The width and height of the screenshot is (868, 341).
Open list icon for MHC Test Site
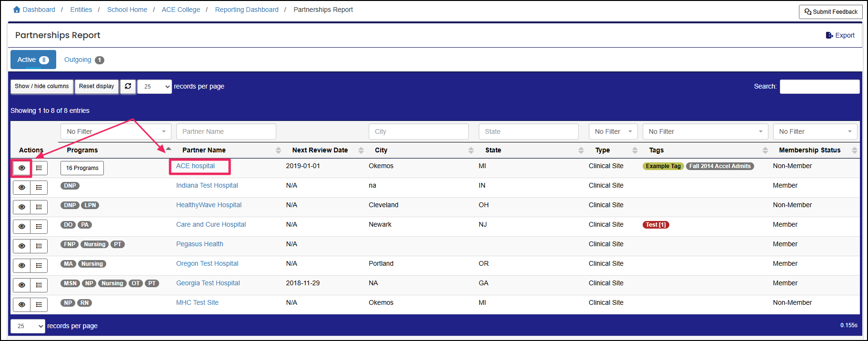point(39,305)
